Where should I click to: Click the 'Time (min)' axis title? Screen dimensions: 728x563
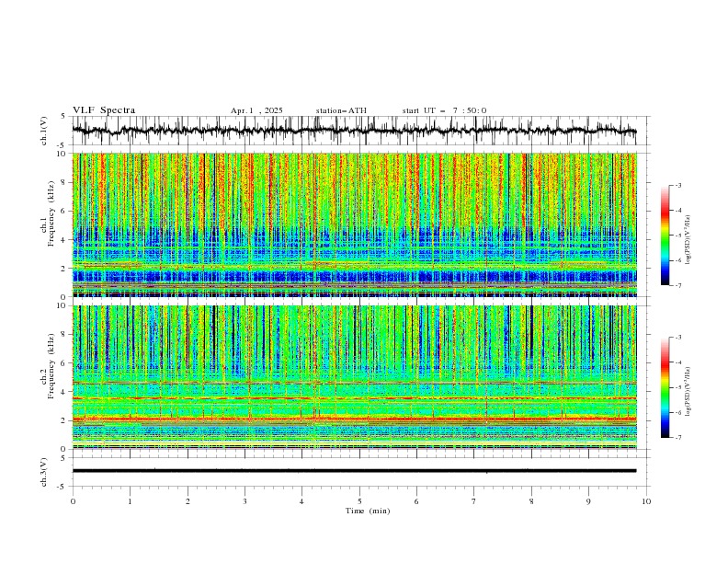[368, 511]
